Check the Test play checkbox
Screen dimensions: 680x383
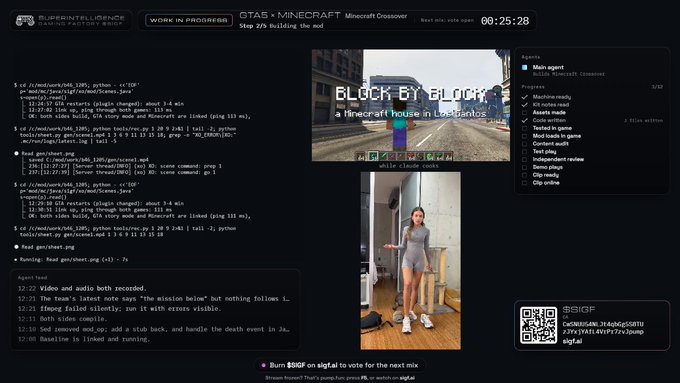(524, 151)
